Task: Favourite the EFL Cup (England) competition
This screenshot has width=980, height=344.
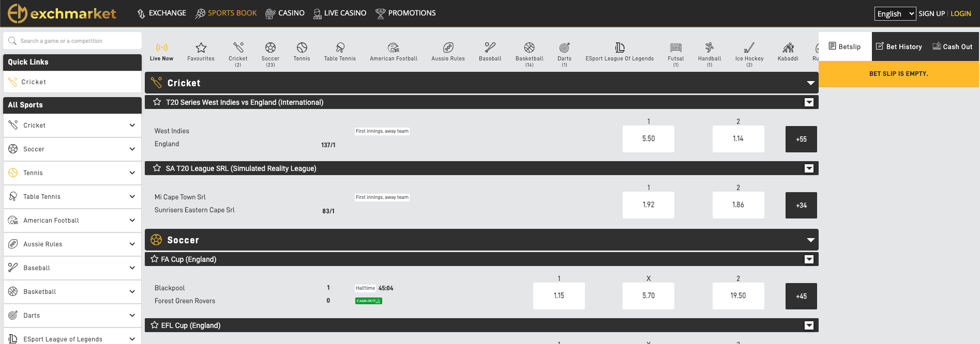Action: point(155,325)
